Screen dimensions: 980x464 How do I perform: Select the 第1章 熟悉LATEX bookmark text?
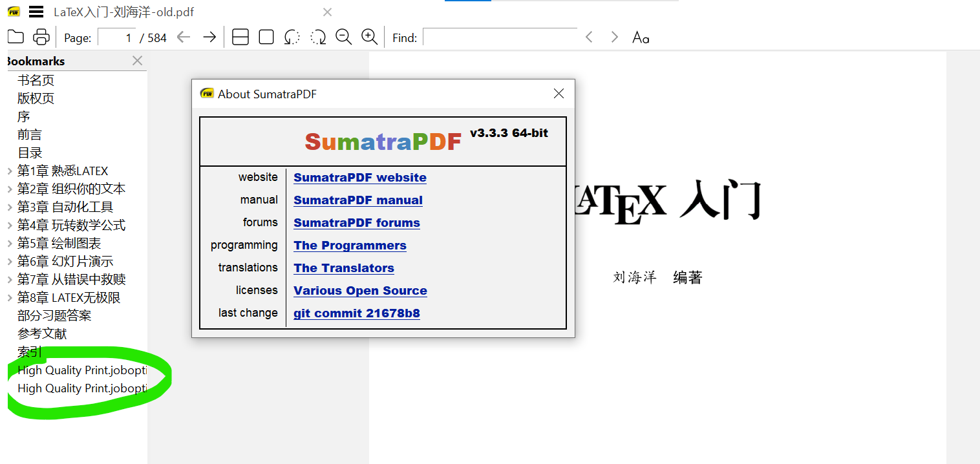(63, 171)
